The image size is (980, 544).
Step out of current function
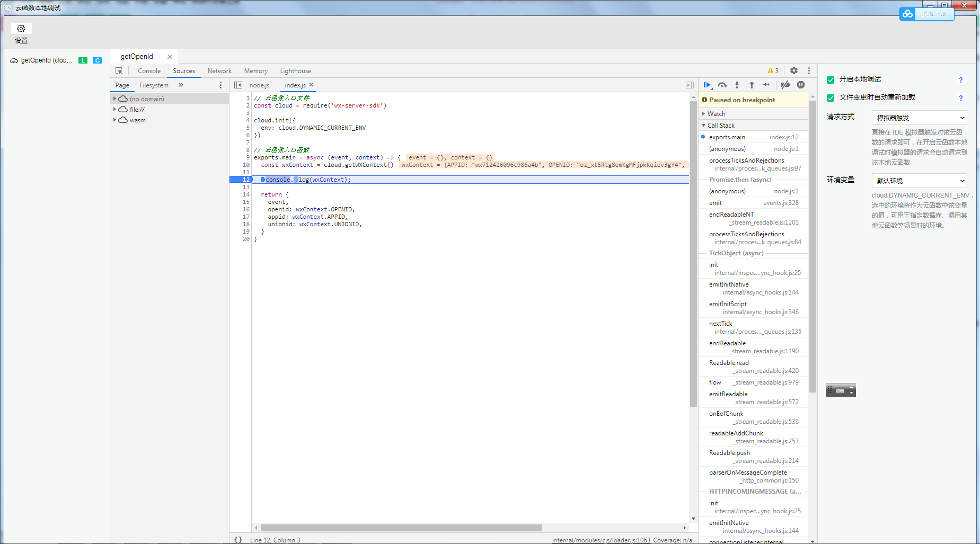click(752, 85)
